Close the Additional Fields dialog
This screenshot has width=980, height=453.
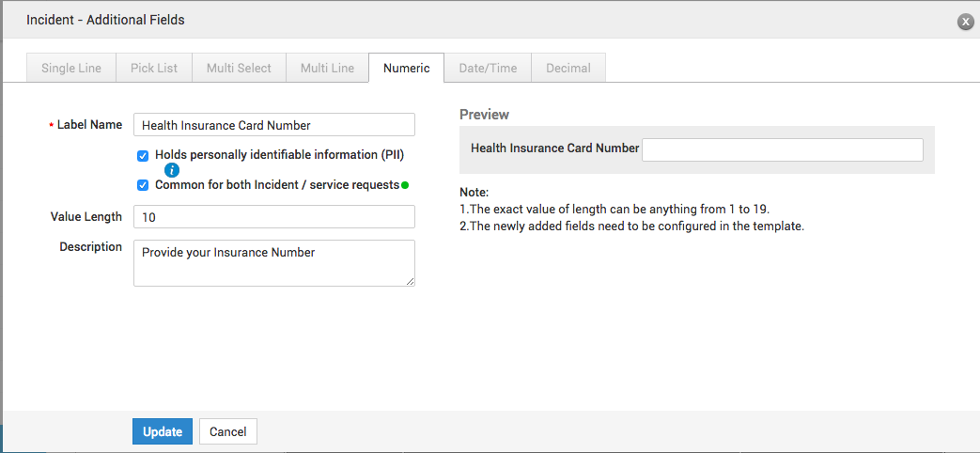(x=964, y=22)
